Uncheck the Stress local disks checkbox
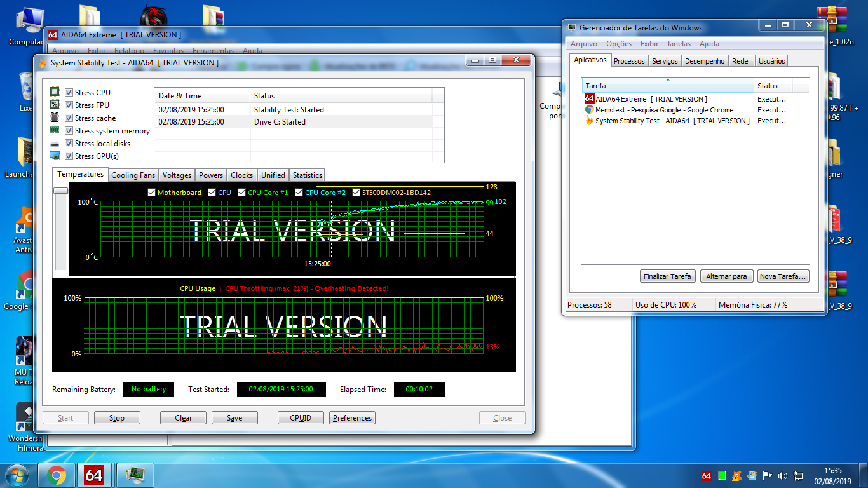The height and width of the screenshot is (488, 868). pos(69,144)
